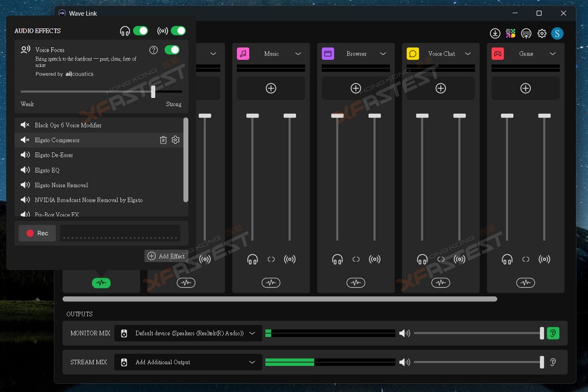Expand the Voice Chat channel dropdown chevron
This screenshot has height=392, width=588.
pos(468,54)
